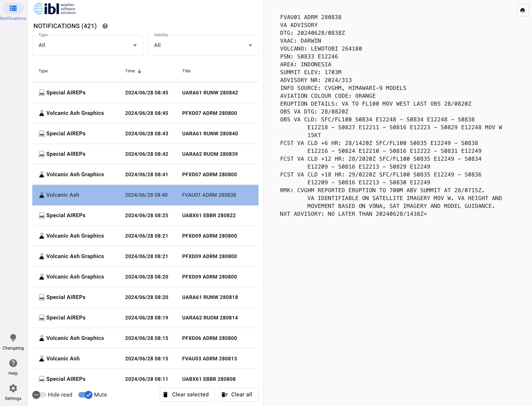Click the volcano icon of FVAU03 ADRM 280813
This screenshot has width=532, height=406.
(42, 359)
